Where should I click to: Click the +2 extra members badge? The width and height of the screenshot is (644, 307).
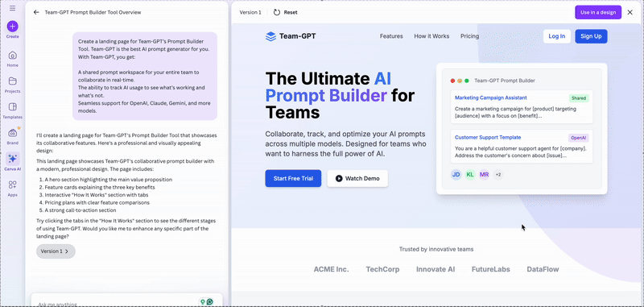tap(498, 175)
